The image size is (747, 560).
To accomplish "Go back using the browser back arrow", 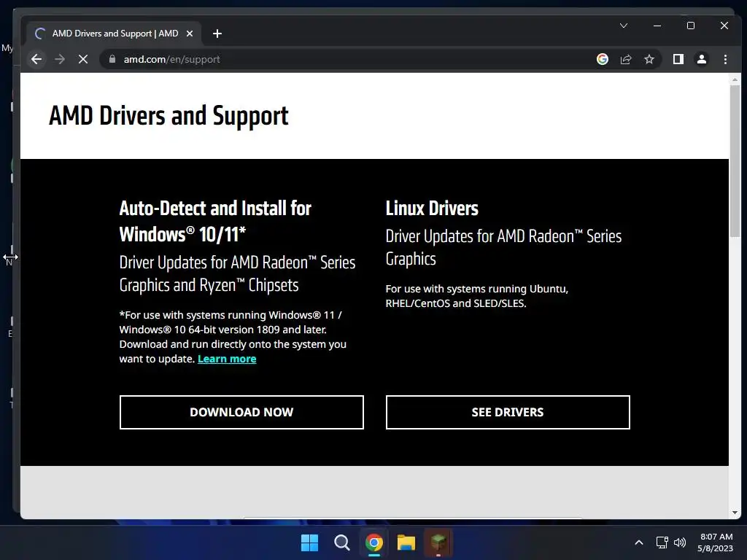I will tap(36, 59).
